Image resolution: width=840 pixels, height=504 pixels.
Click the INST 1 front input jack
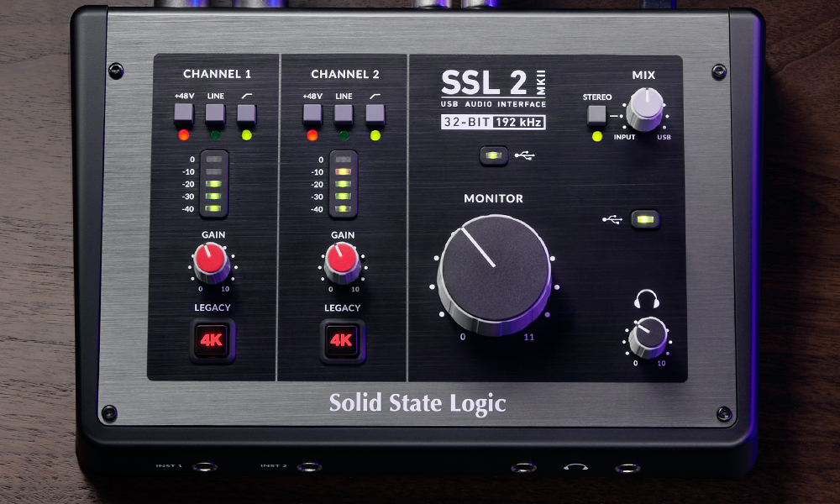pyautogui.click(x=204, y=466)
